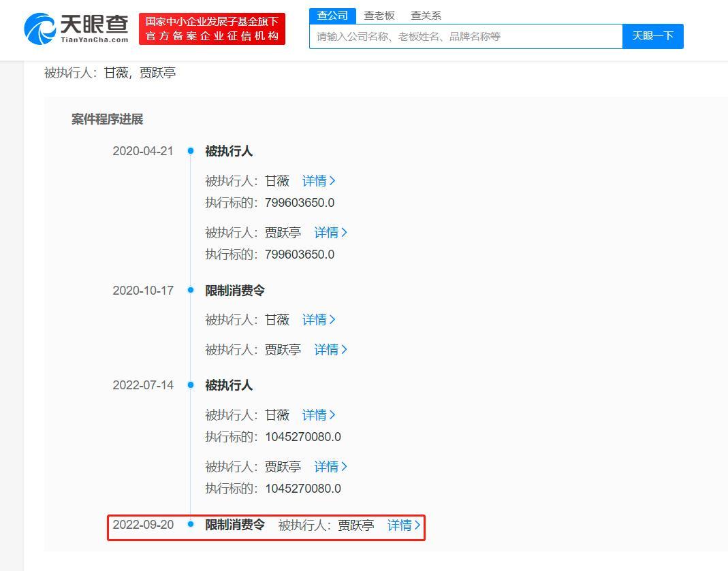
Task: Click the 案件程序进展 section heading
Action: pos(107,119)
